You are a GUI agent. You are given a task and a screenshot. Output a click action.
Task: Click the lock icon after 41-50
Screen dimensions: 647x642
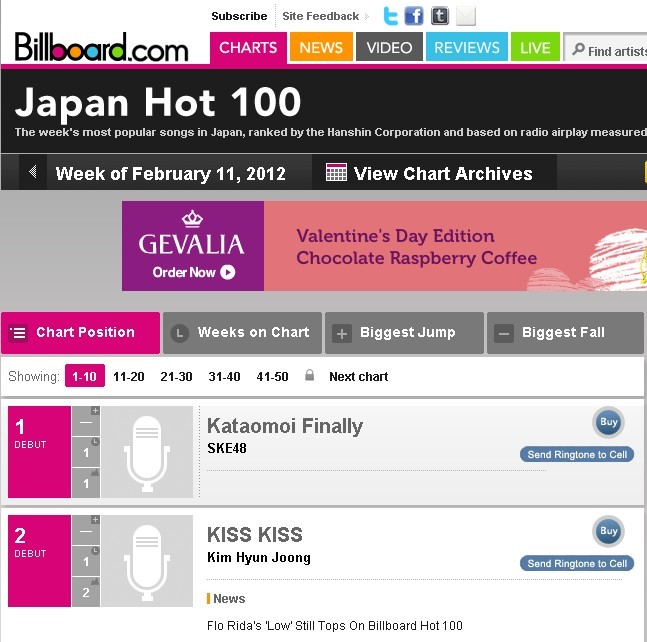(x=309, y=375)
